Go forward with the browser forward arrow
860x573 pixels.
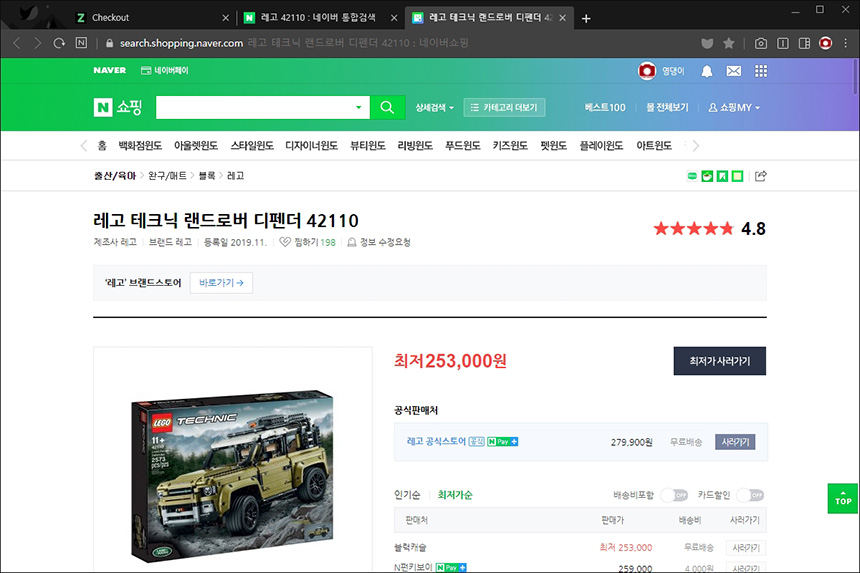(37, 43)
